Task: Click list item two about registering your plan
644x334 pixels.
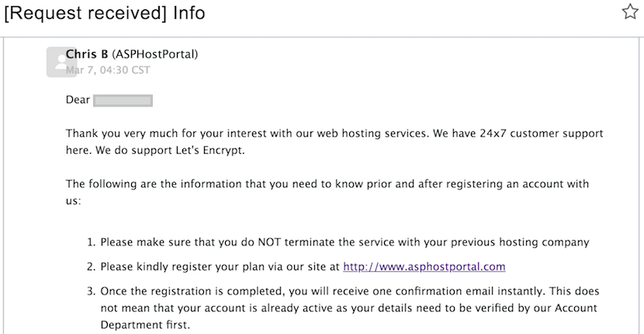Action: 296,267
